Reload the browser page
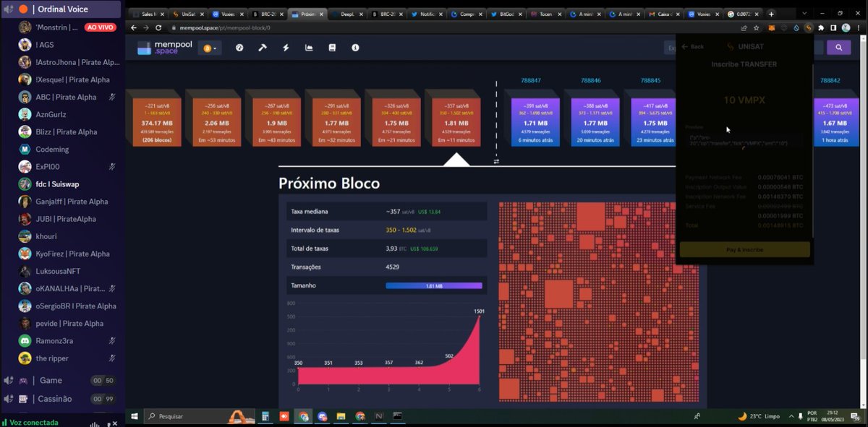Image resolution: width=868 pixels, height=427 pixels. point(158,27)
